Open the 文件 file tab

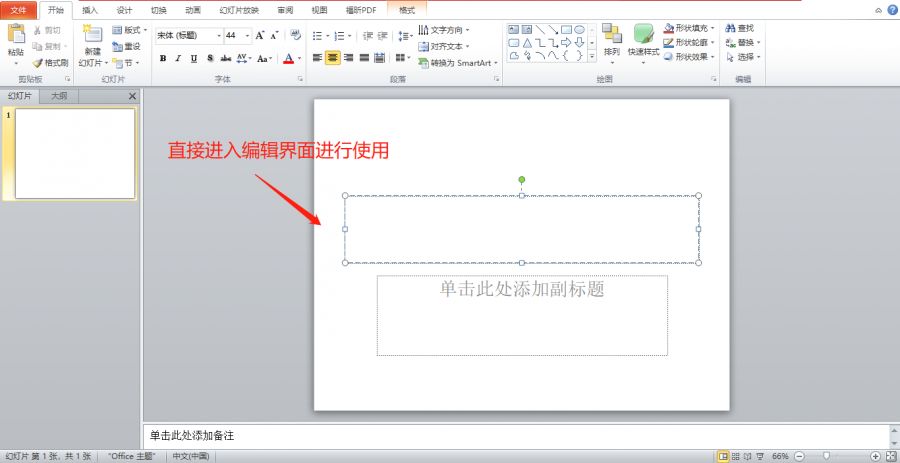coord(18,10)
